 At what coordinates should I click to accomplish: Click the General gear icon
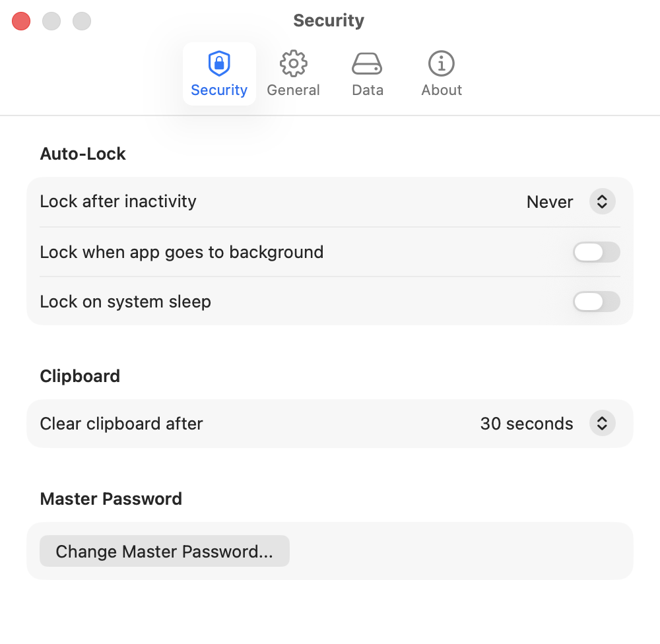click(x=293, y=63)
